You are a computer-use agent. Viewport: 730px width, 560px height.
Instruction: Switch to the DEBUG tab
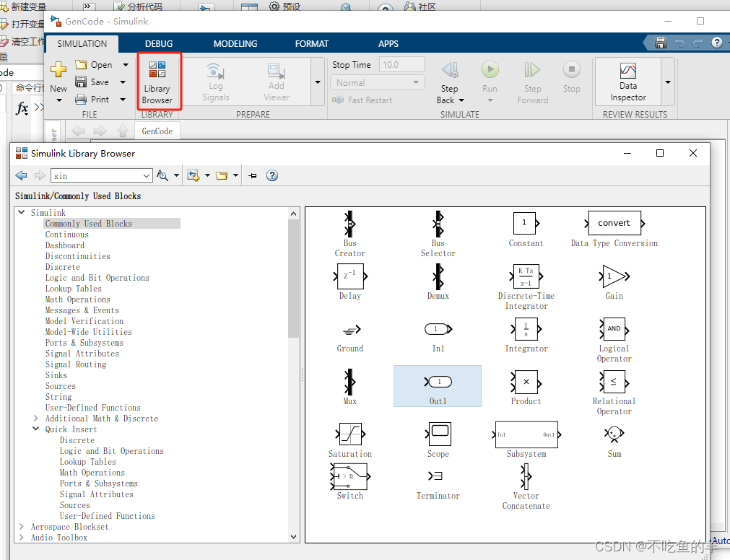point(159,44)
